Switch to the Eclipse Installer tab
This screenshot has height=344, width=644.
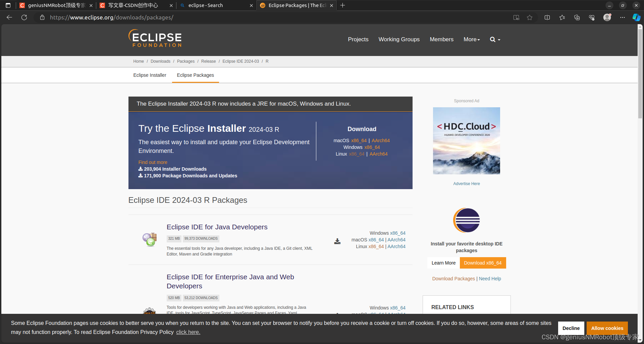coord(150,75)
